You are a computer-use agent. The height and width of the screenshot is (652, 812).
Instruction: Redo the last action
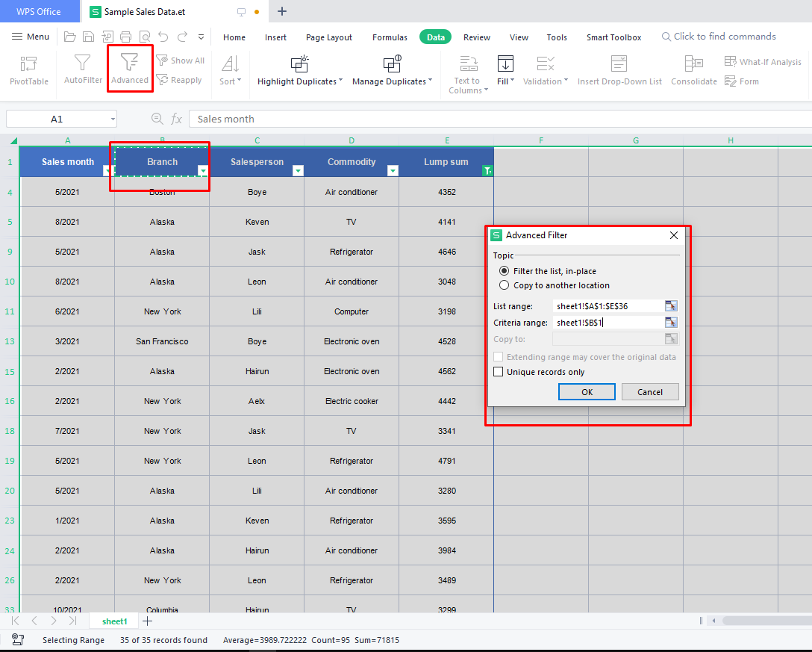[x=182, y=37]
